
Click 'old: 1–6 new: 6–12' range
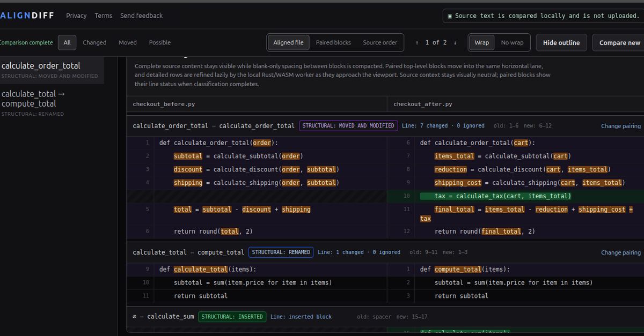pos(522,126)
